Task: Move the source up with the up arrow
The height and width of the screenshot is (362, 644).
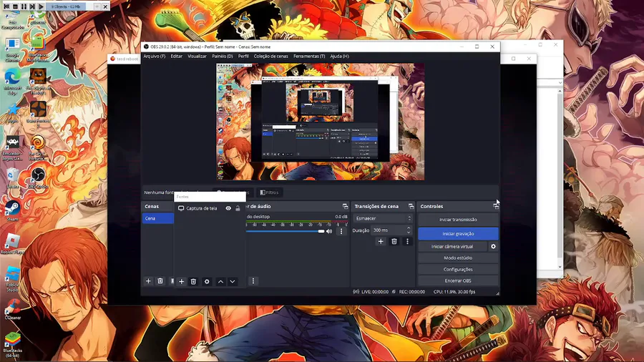Action: [220, 282]
